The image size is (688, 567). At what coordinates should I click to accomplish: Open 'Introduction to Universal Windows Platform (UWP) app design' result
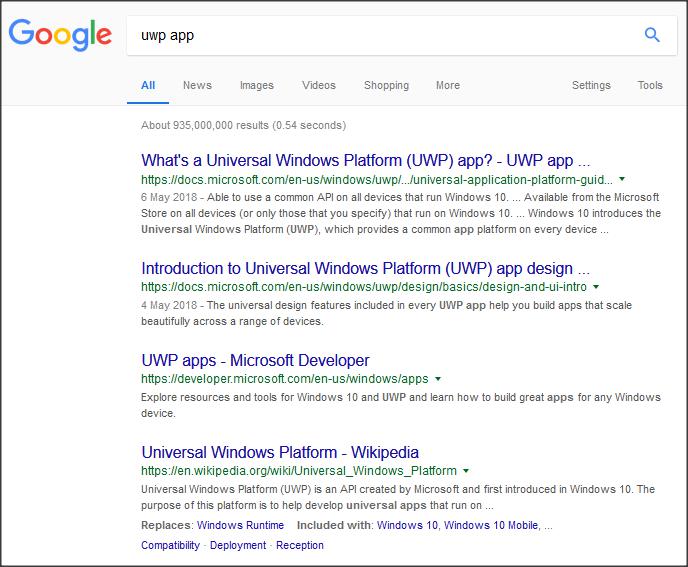coord(366,268)
